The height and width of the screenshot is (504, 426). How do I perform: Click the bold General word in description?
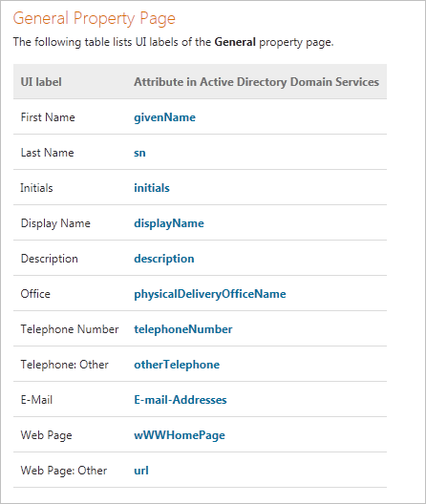[x=235, y=42]
